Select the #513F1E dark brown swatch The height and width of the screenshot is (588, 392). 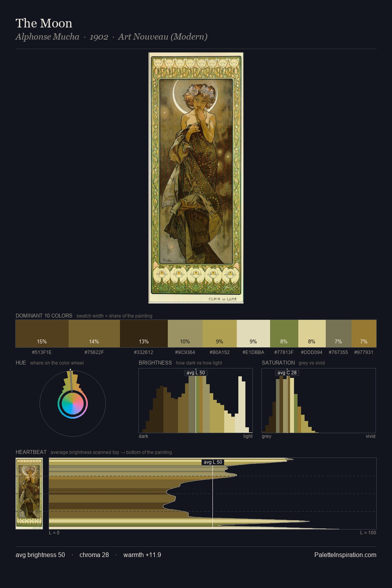(x=42, y=334)
